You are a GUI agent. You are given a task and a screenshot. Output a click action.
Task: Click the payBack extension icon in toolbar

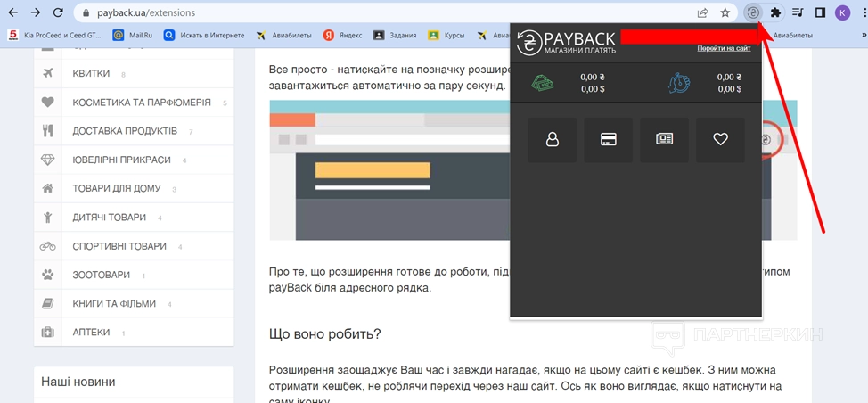click(x=753, y=12)
